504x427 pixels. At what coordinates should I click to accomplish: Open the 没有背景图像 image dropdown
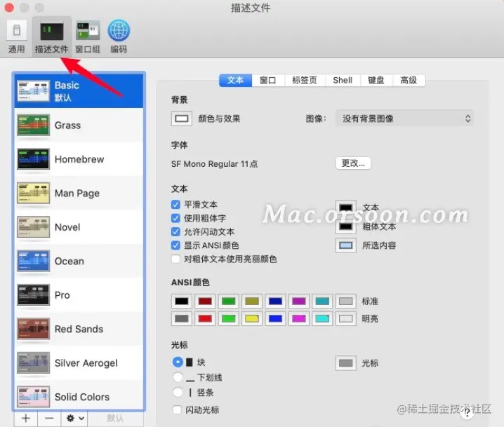click(x=404, y=118)
